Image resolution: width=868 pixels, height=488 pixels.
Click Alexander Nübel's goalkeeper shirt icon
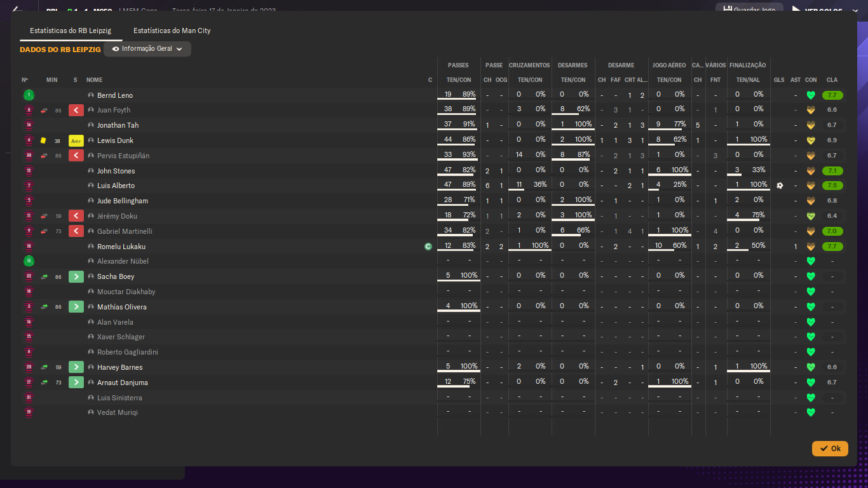point(29,261)
